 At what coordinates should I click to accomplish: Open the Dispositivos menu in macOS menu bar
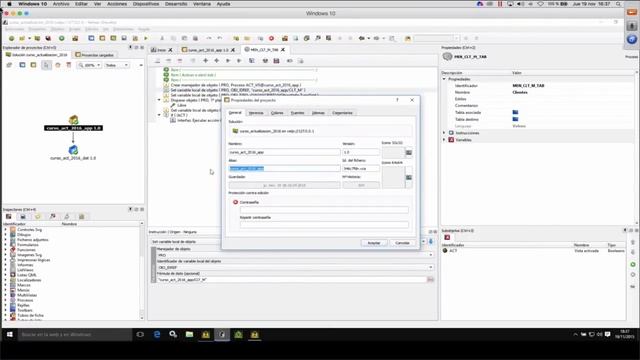146,4
